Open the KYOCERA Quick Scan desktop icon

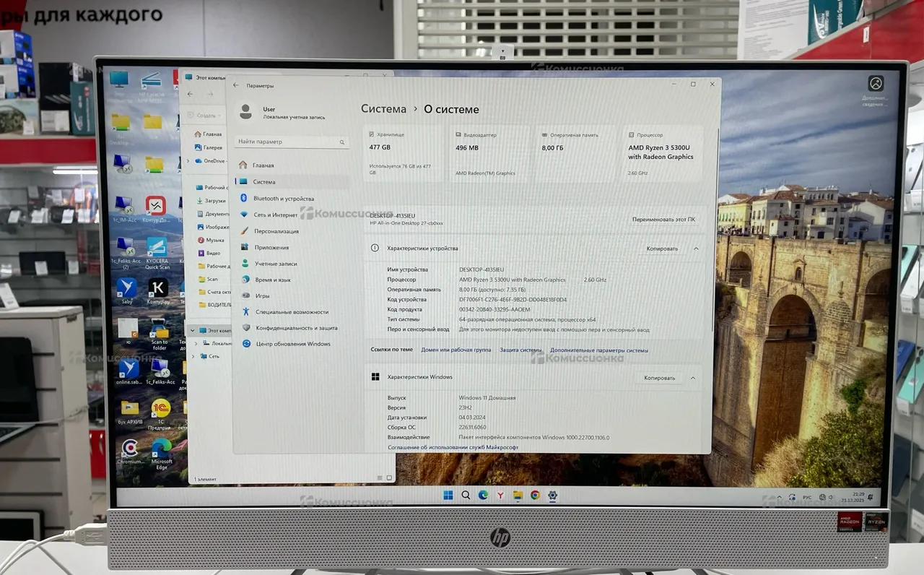(157, 248)
